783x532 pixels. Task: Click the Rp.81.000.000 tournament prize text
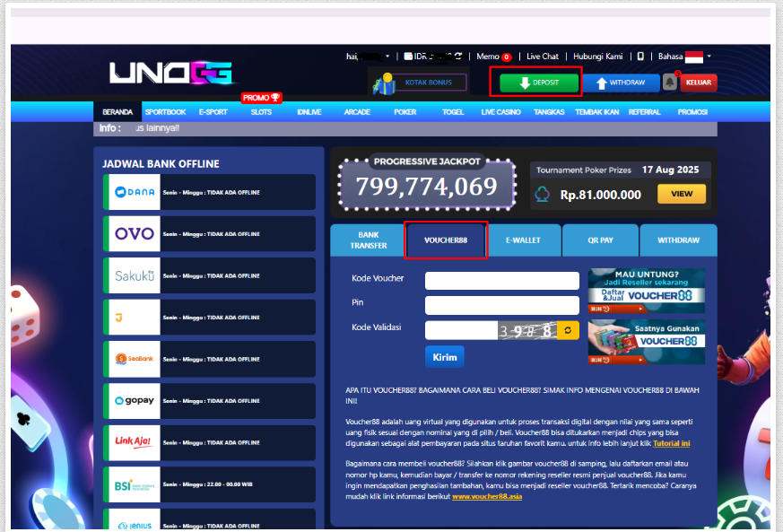[x=600, y=195]
